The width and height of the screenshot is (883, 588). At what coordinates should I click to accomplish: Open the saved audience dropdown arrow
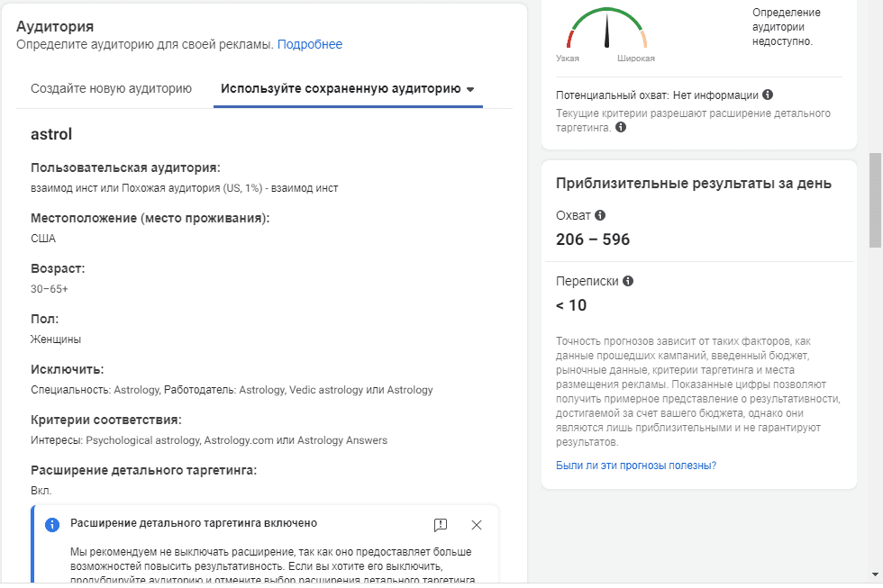click(x=470, y=89)
